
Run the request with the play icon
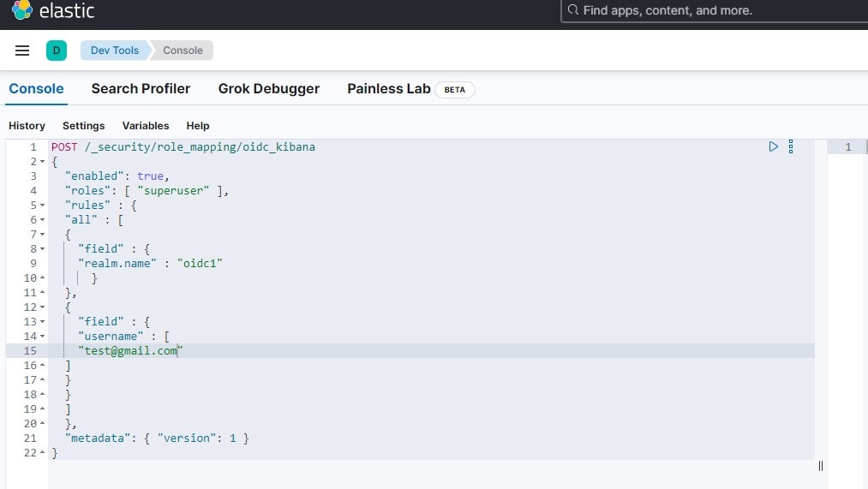(774, 146)
